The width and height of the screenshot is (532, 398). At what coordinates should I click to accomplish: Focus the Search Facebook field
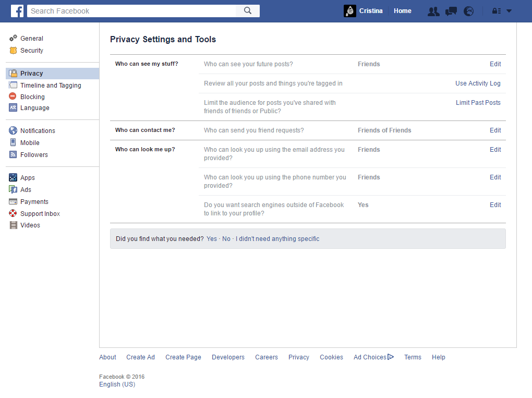[131, 11]
